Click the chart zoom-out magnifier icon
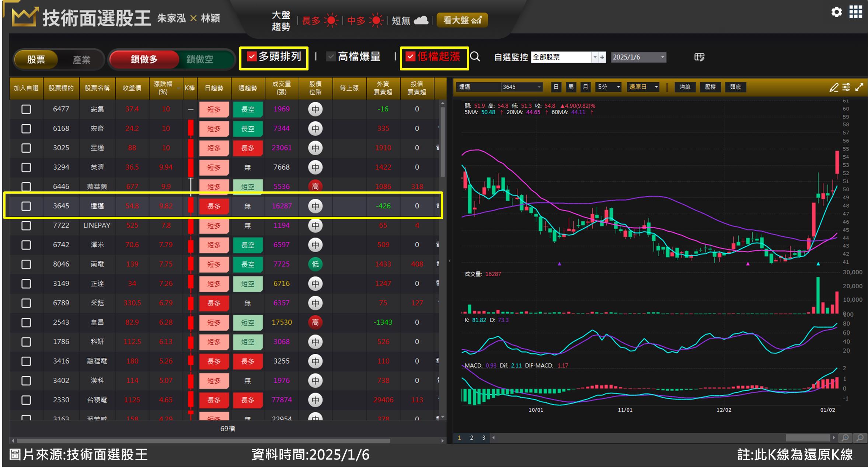The height and width of the screenshot is (471, 868). 860,438
